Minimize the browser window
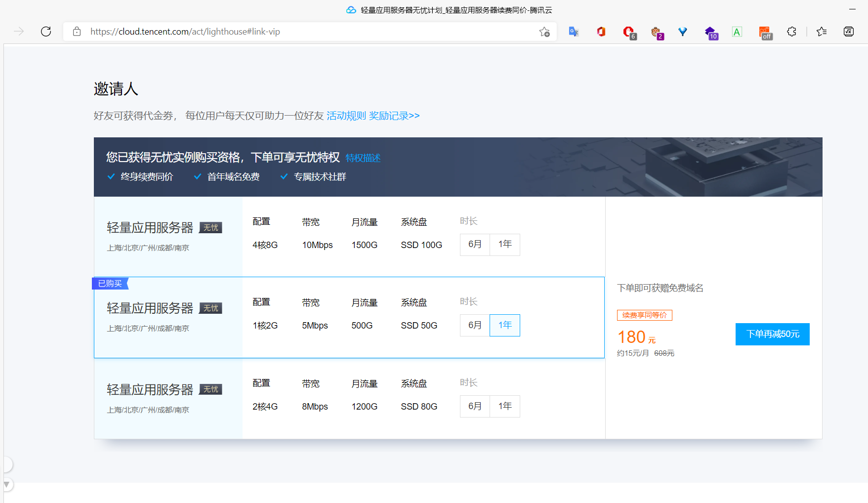 pyautogui.click(x=852, y=9)
